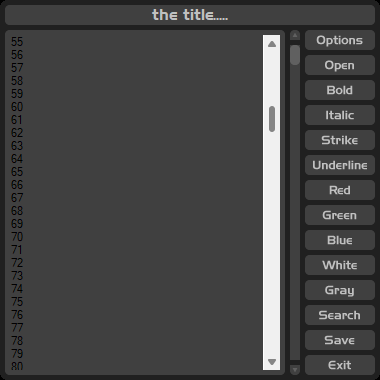Set text color to Blue
This screenshot has width=380, height=380.
tap(340, 240)
